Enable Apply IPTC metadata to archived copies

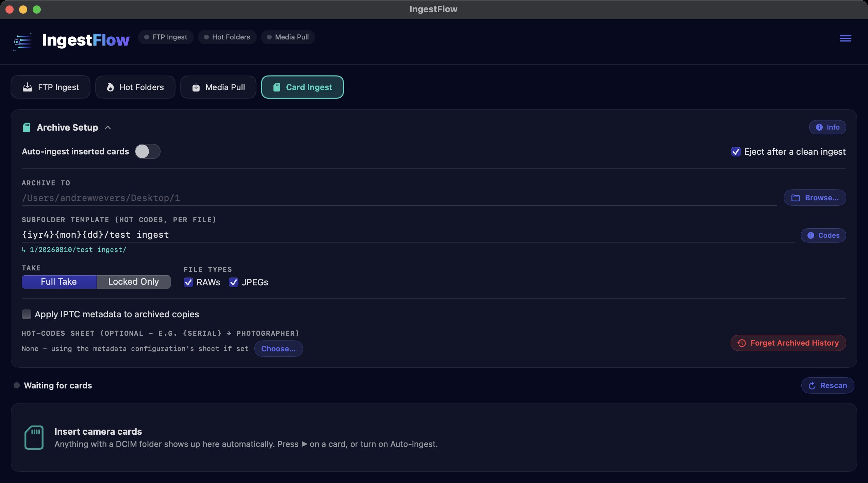[26, 314]
